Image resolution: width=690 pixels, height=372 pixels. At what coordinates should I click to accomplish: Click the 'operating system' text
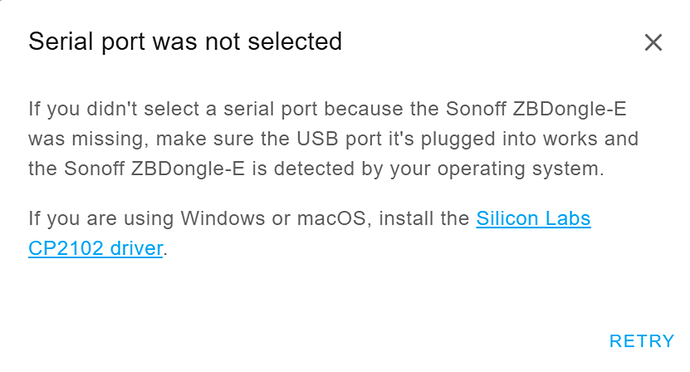tap(520, 169)
